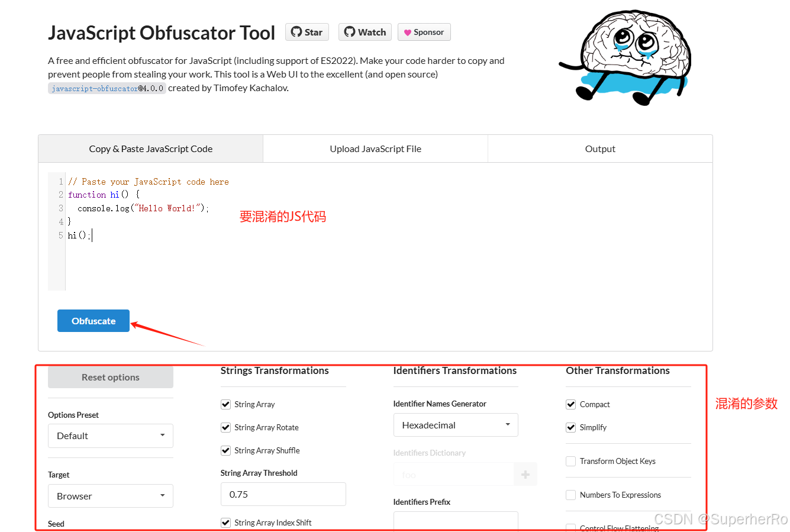Click line number 1 in the editor gutter
This screenshot has width=790, height=532.
coord(61,182)
